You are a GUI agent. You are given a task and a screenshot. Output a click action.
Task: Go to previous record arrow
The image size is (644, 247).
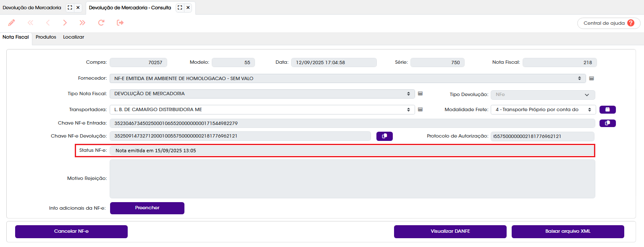[48, 23]
